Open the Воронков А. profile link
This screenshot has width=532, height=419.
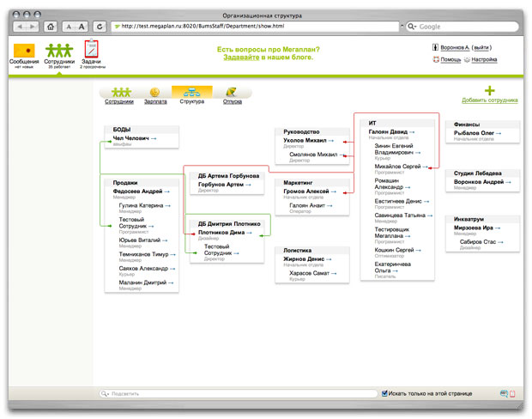point(455,47)
